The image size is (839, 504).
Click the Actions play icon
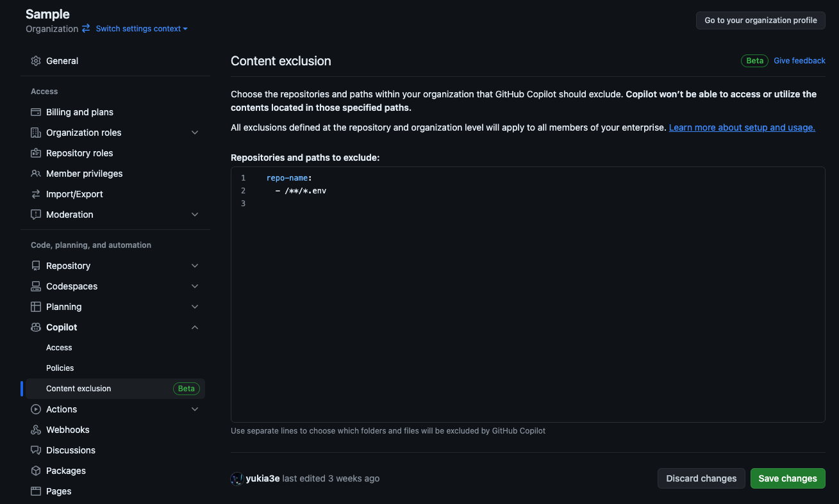coord(35,409)
